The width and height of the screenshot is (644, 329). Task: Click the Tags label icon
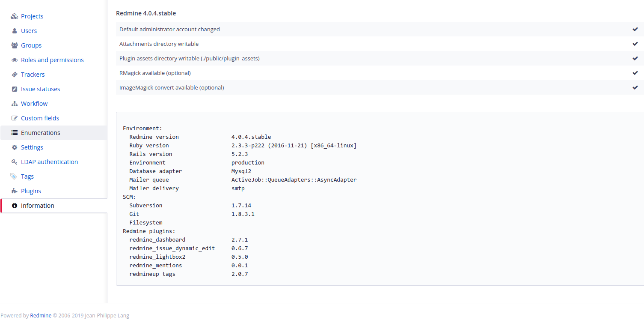pos(14,176)
